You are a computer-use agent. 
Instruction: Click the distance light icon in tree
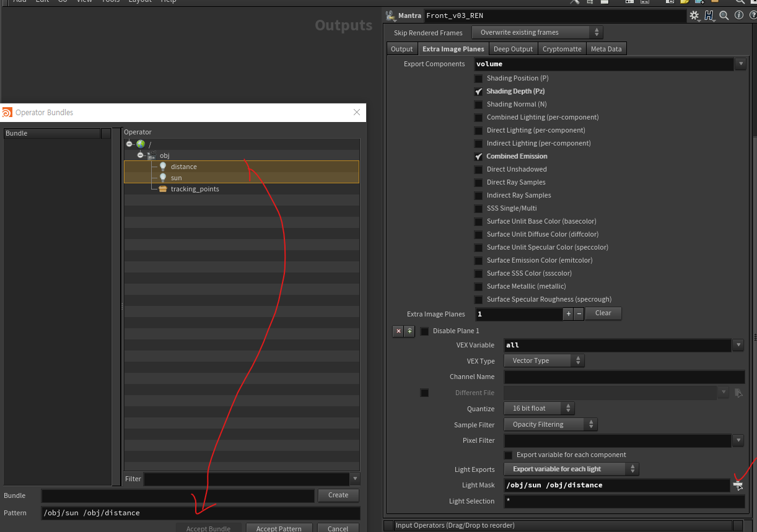pyautogui.click(x=163, y=167)
